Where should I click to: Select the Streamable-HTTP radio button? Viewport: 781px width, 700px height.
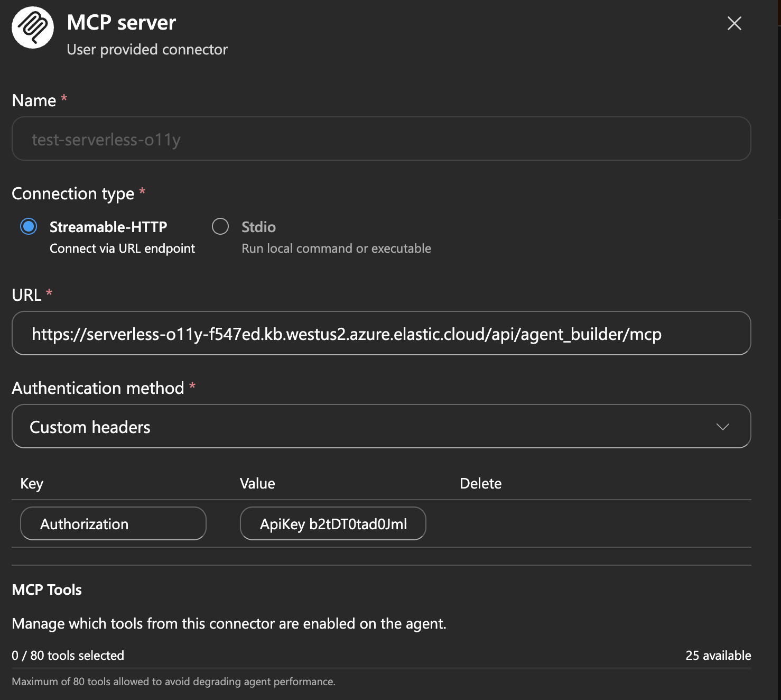[29, 227]
